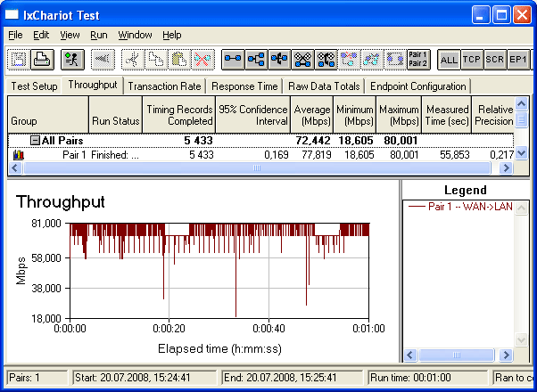The width and height of the screenshot is (537, 392).
Task: Click the All Pairs average value 72,442
Action: [x=313, y=140]
